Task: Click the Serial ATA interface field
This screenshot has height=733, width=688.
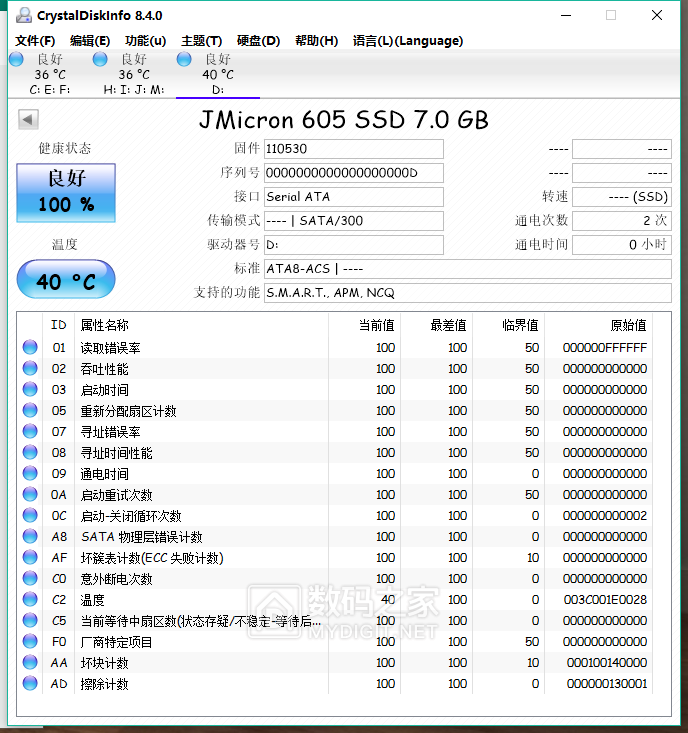Action: [354, 197]
